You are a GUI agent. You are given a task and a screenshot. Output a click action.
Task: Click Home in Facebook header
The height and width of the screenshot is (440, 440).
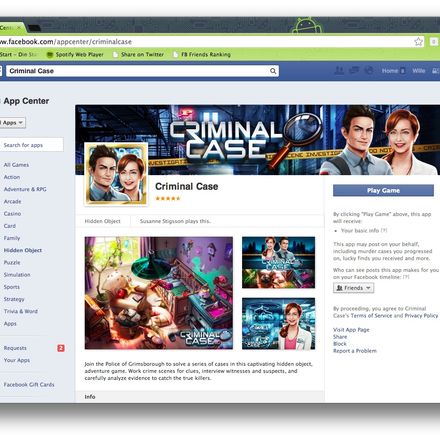coord(390,71)
